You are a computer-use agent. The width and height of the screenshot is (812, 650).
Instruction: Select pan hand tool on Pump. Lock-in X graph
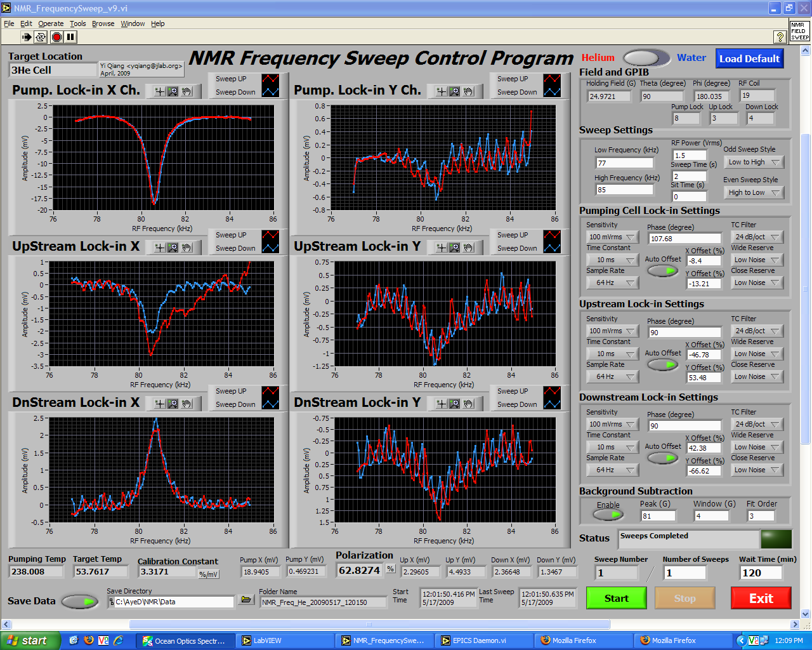[x=187, y=91]
